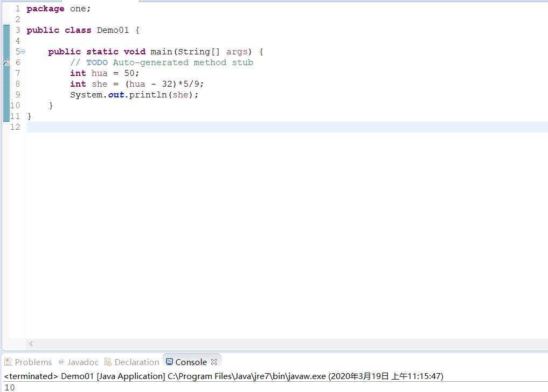Click line number 9 in the gutter
The width and height of the screenshot is (548, 392).
pos(18,95)
